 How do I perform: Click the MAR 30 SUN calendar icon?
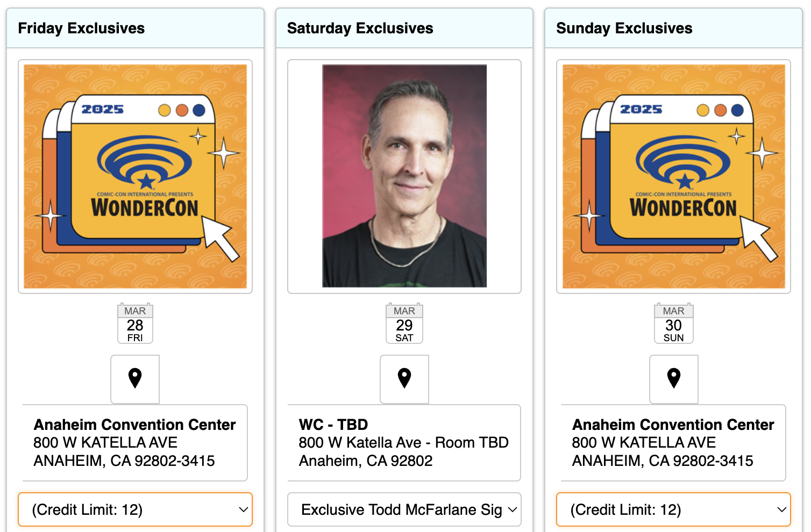(x=674, y=324)
